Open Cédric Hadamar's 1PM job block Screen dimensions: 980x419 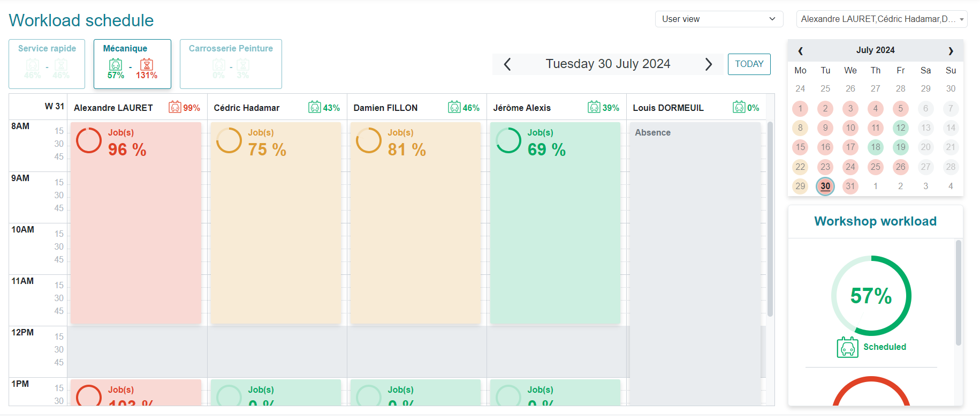(x=276, y=392)
